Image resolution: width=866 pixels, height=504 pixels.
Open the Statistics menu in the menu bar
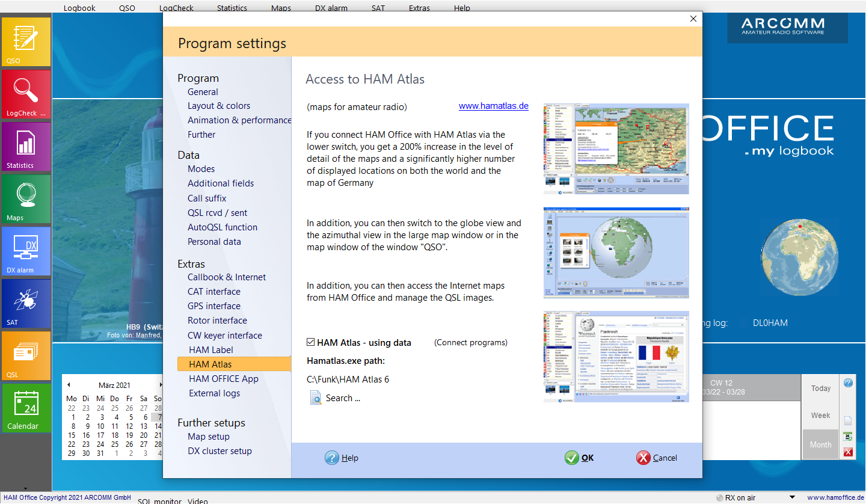pos(232,8)
